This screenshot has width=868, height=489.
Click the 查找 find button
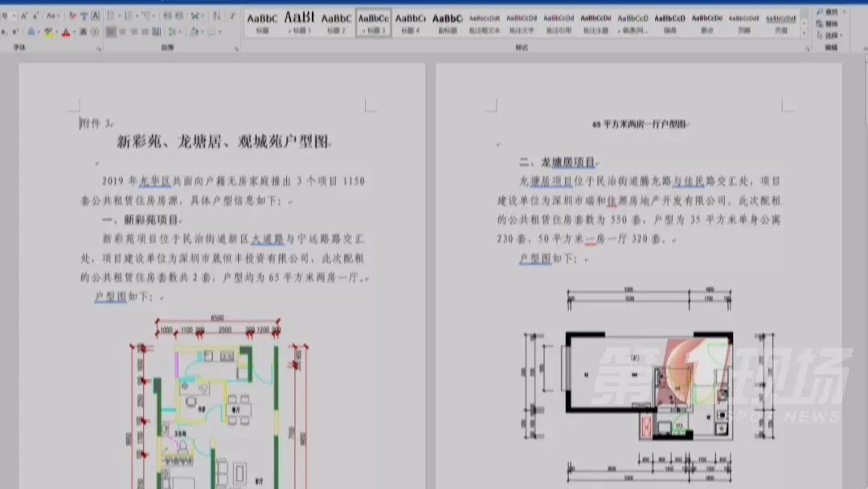click(x=831, y=12)
